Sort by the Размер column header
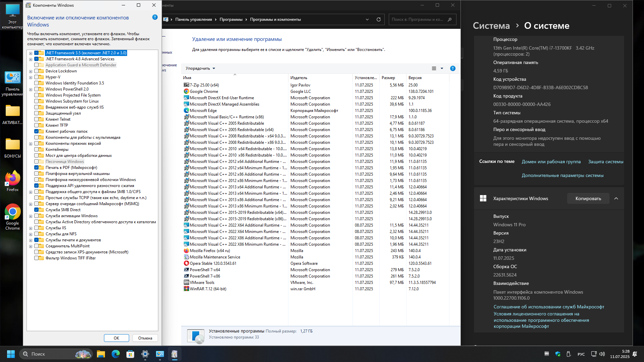Image resolution: width=644 pixels, height=362 pixels. pos(392,78)
